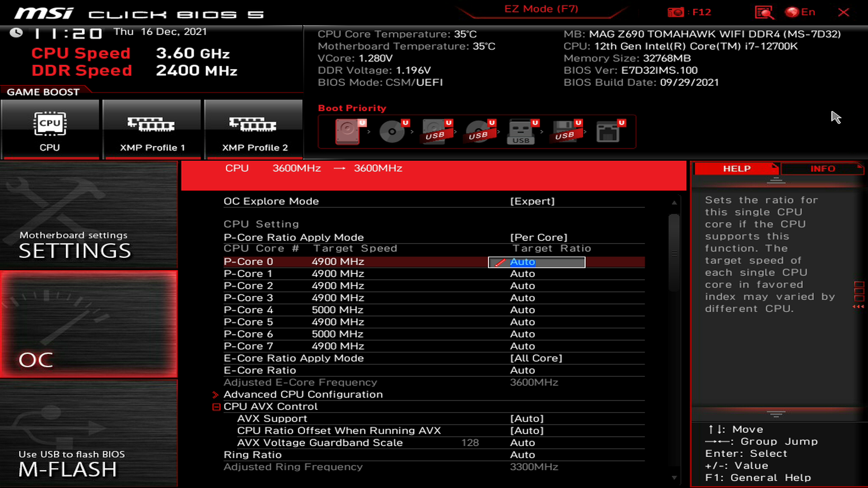This screenshot has height=488, width=868.
Task: Toggle AVX Support Auto setting
Action: point(525,418)
